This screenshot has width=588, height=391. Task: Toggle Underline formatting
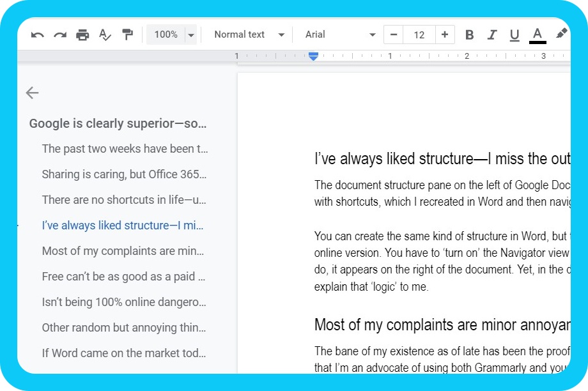(x=514, y=35)
